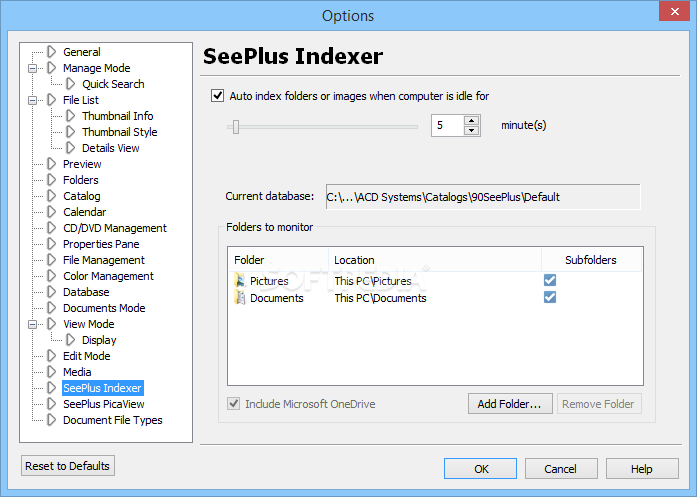Open Help for this options page

coord(642,469)
